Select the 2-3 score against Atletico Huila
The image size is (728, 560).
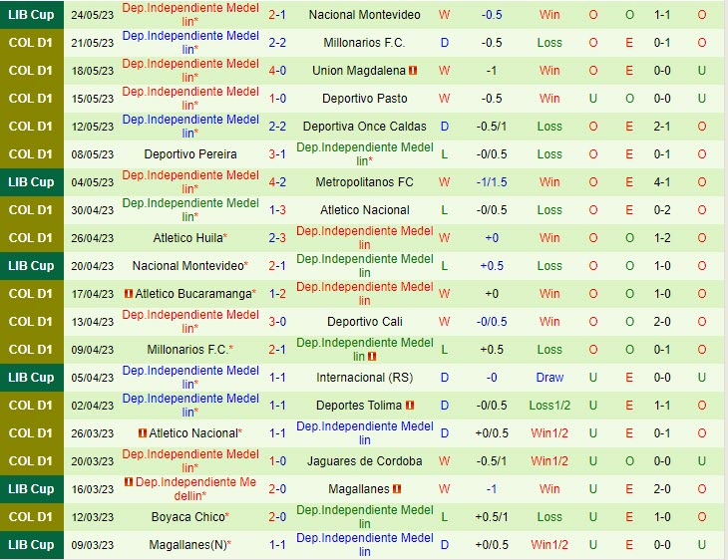click(277, 238)
